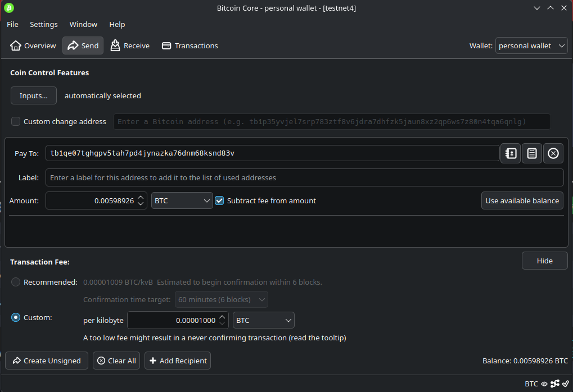Image resolution: width=573 pixels, height=392 pixels.
Task: Hide the transaction fee settings
Action: [544, 261]
